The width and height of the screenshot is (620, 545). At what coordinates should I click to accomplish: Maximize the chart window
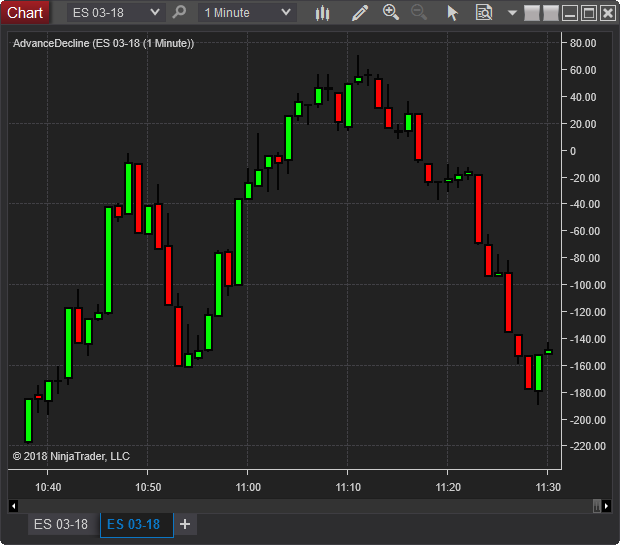(x=589, y=13)
